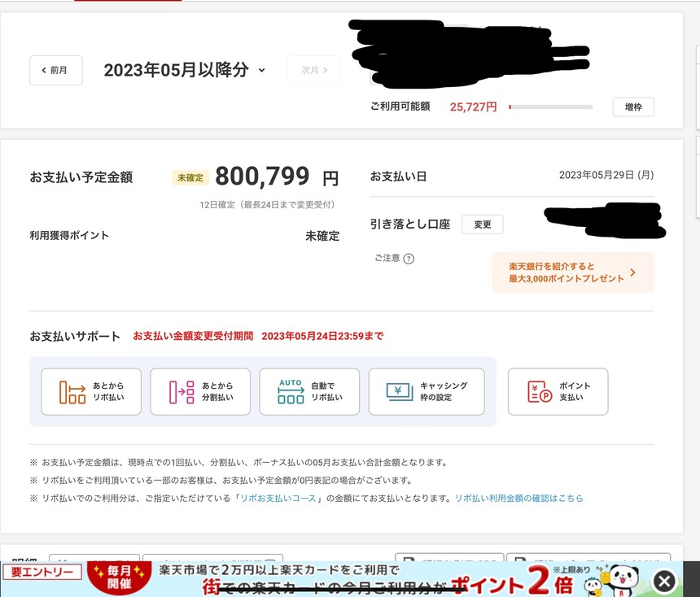Go to next month with 次月
The width and height of the screenshot is (700, 597).
click(313, 70)
